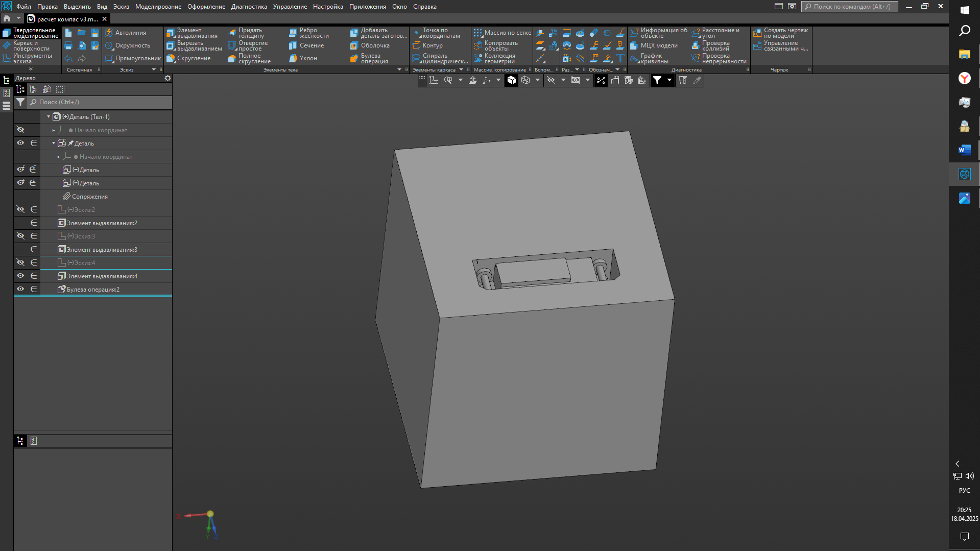This screenshot has width=980, height=551.
Task: Open the Диагностика menu
Action: [x=249, y=7]
